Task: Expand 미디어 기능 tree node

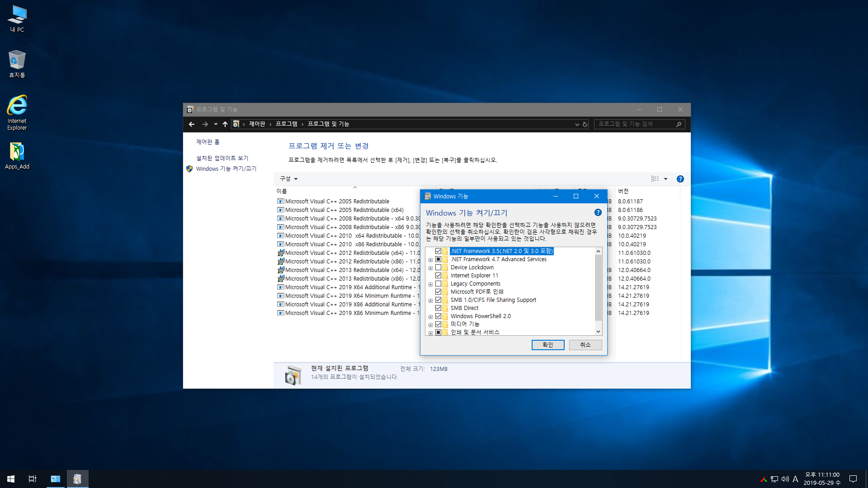Action: 430,325
